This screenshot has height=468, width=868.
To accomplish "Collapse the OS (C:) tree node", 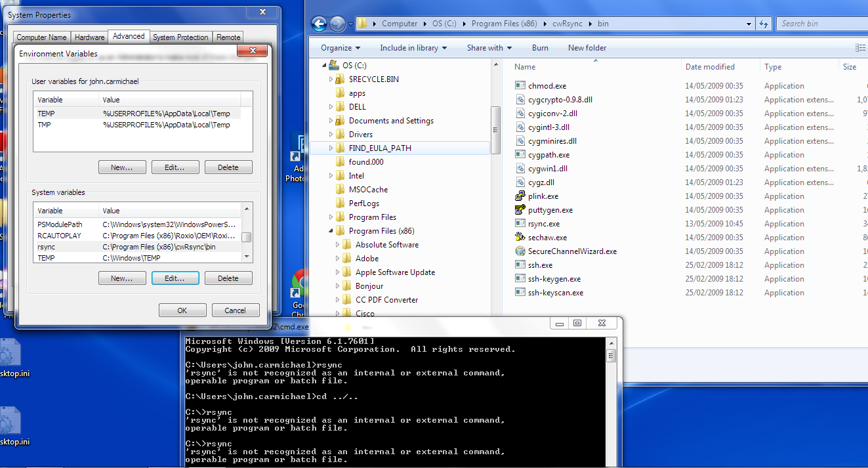I will [x=324, y=66].
